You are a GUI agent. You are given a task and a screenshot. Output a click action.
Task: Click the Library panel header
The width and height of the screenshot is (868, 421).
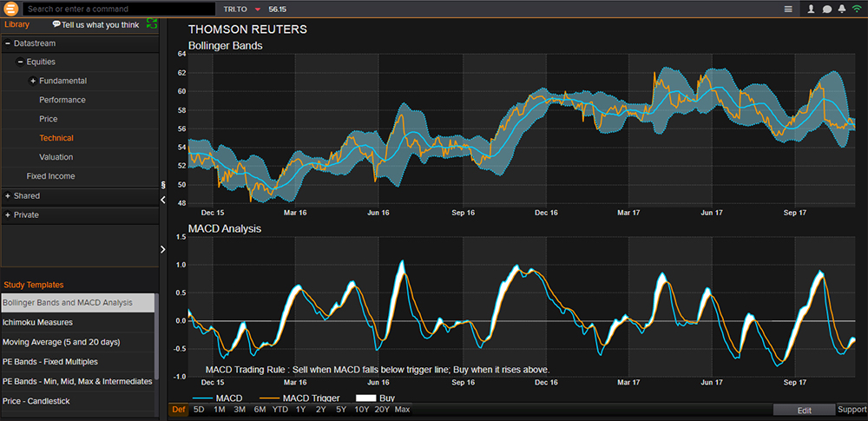[16, 24]
